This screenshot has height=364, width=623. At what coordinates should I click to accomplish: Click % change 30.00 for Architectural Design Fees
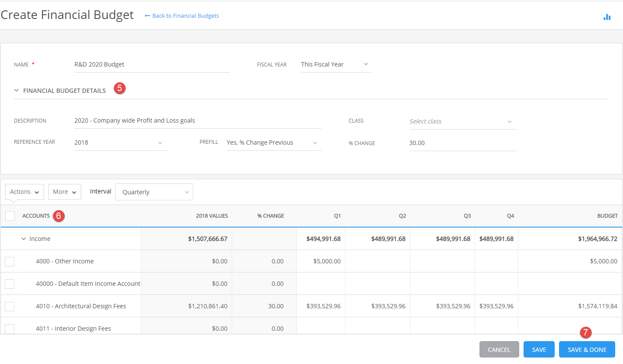point(276,306)
